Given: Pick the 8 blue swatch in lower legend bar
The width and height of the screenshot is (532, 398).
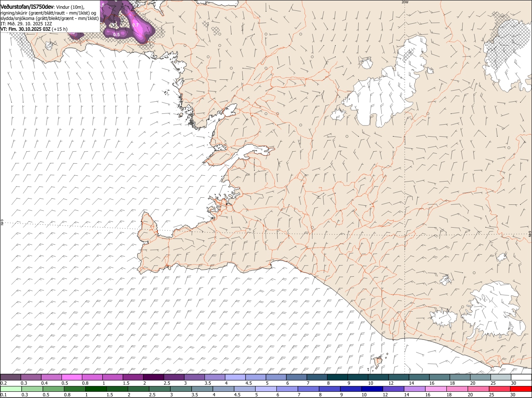Looking at the screenshot, I should (x=330, y=389).
